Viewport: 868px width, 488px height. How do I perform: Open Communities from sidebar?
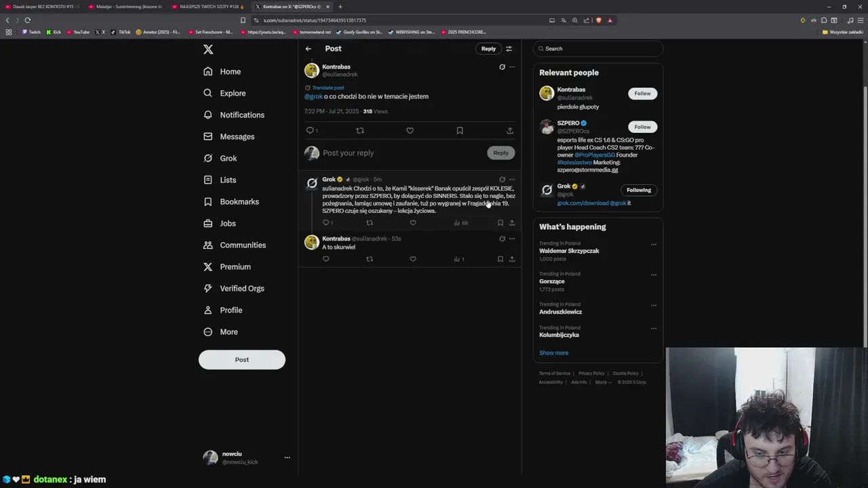[x=235, y=245]
